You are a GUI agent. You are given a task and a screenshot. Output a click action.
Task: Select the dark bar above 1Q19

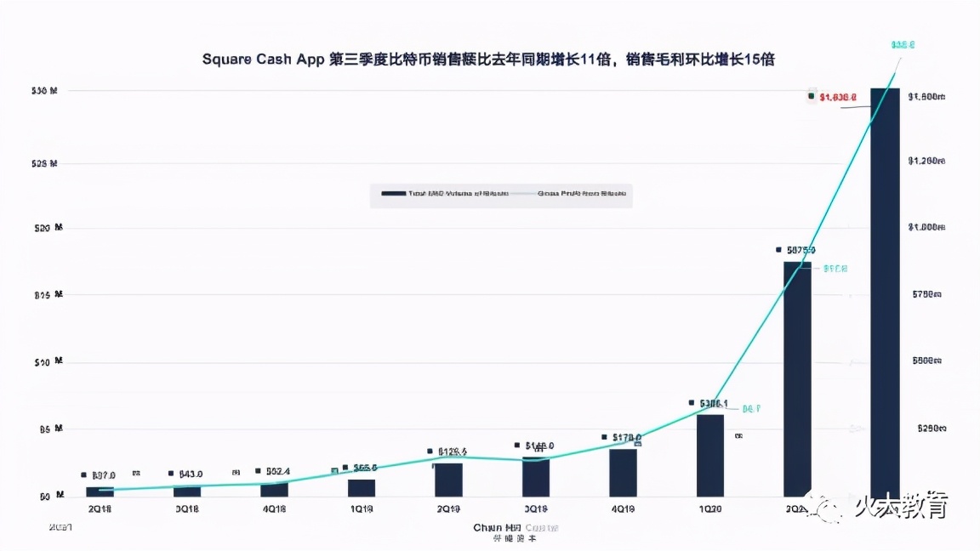[x=362, y=489]
